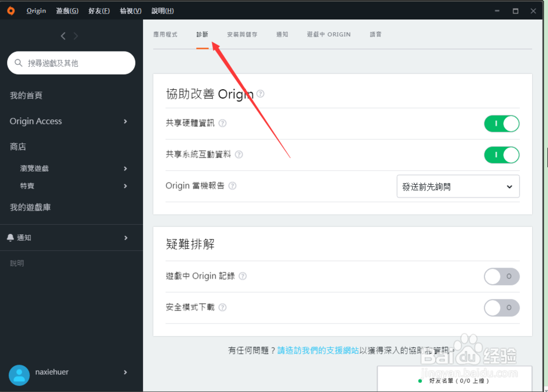Expand 通知 sidebar chevron

point(126,238)
